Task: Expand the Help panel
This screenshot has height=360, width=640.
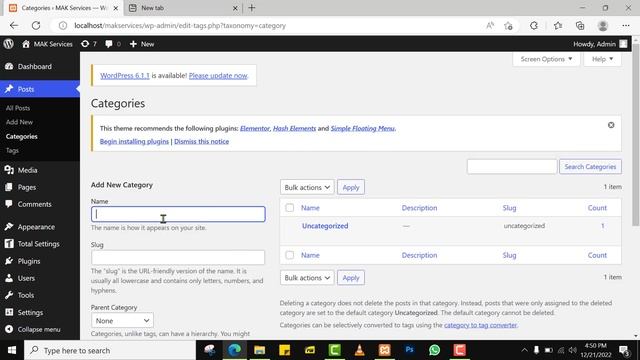Action: click(602, 59)
